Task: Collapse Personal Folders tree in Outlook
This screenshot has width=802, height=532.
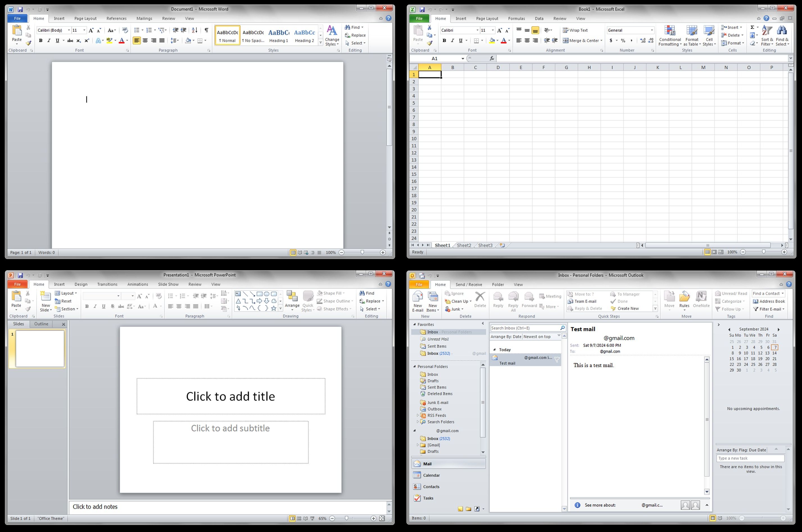Action: click(414, 367)
